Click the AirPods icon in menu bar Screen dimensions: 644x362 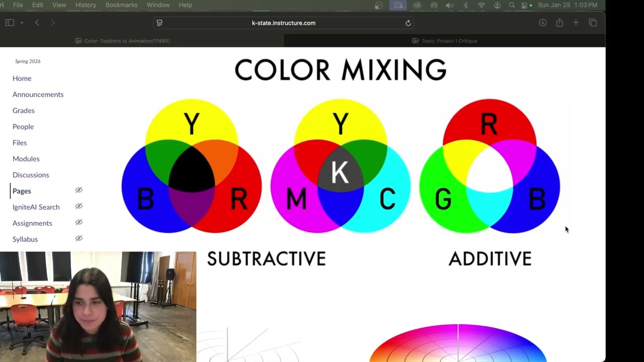(434, 5)
